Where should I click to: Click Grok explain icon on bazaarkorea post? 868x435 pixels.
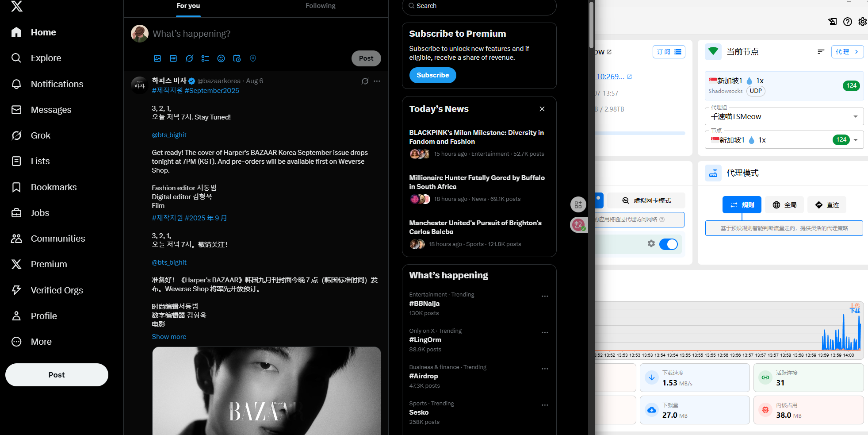[x=365, y=81]
